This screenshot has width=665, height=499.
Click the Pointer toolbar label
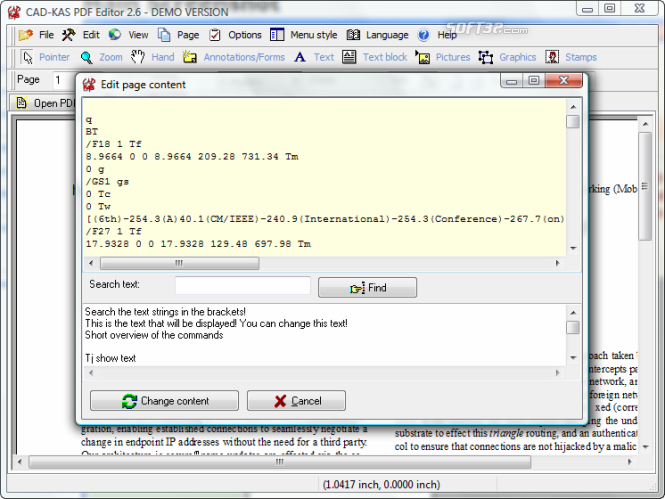(x=54, y=57)
